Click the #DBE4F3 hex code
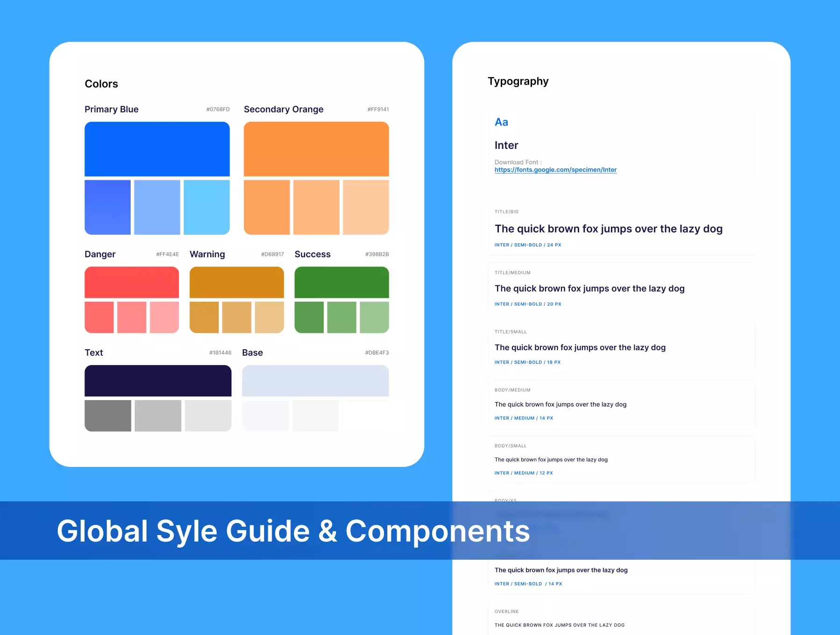 (x=377, y=353)
